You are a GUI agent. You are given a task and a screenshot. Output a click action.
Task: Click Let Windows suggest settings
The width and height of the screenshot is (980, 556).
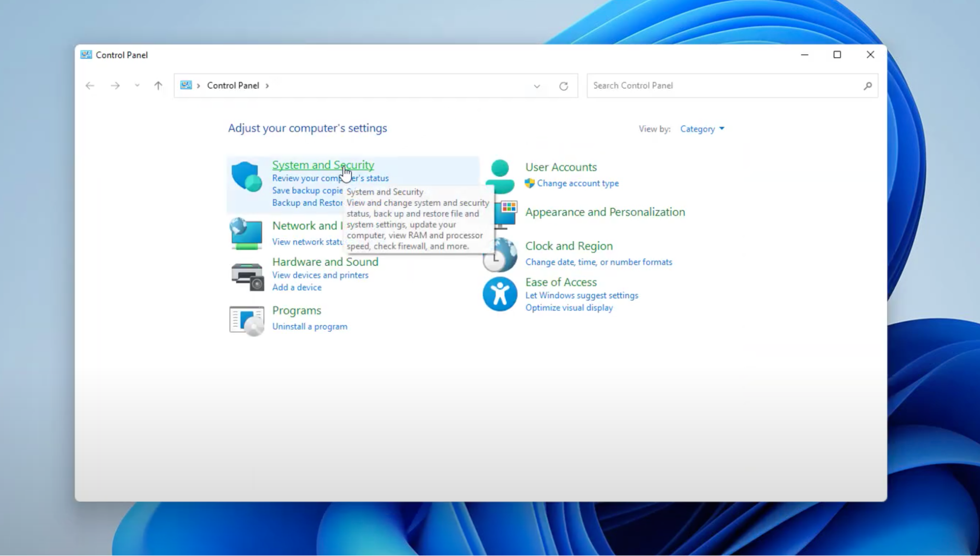click(581, 296)
